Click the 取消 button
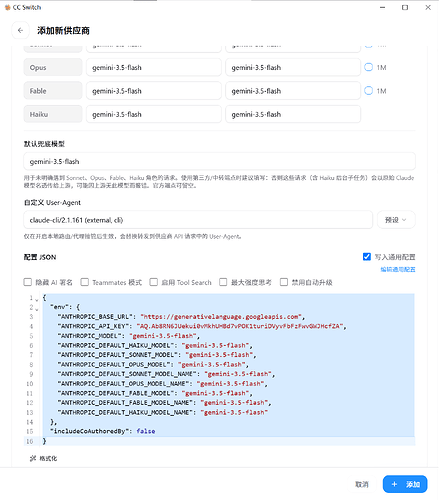439x500 pixels. tap(362, 484)
